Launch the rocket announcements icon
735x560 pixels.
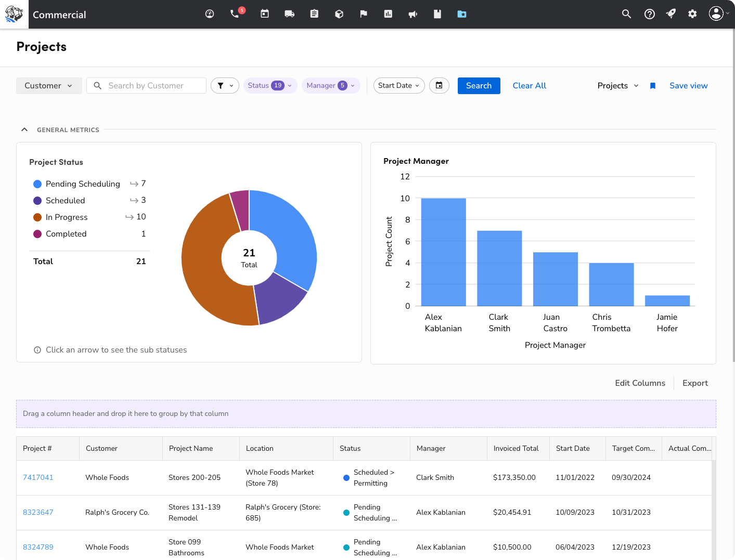coord(670,14)
